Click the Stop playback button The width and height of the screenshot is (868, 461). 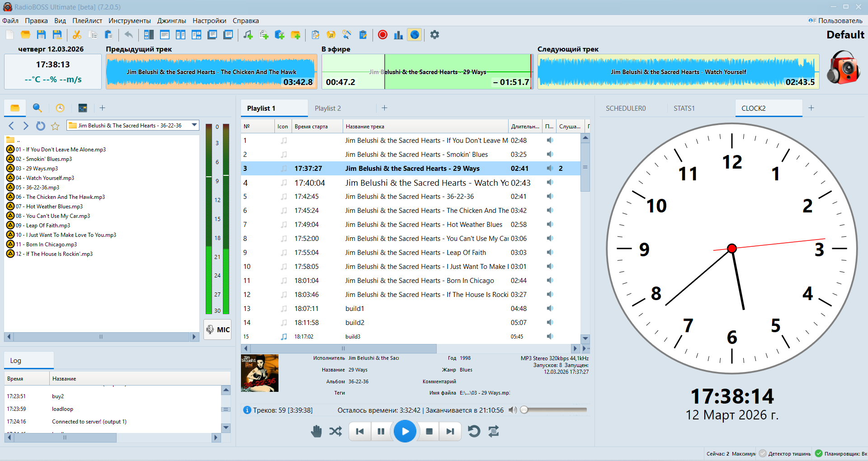click(x=429, y=432)
